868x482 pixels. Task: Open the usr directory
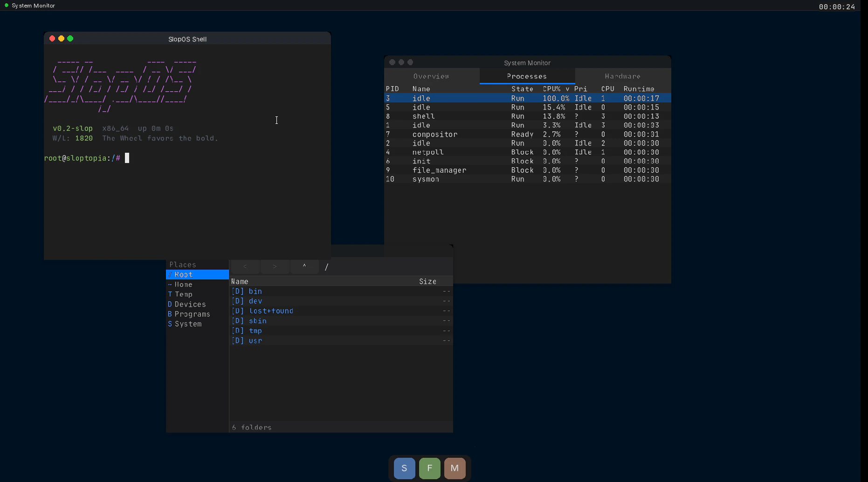[x=256, y=341]
